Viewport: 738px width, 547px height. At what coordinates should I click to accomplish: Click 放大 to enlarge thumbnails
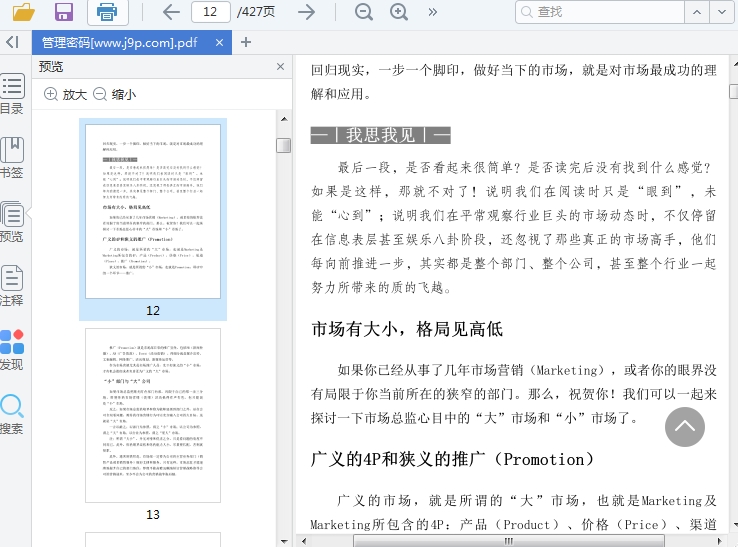(x=65, y=94)
